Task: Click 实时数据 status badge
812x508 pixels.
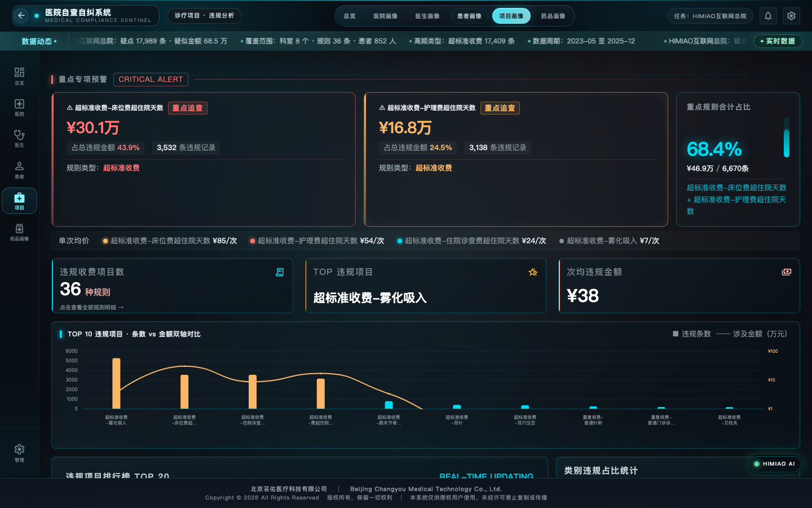Action: (778, 41)
